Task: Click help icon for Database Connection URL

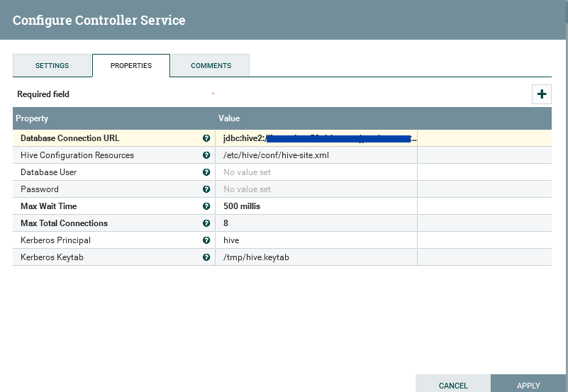Action: (x=206, y=138)
